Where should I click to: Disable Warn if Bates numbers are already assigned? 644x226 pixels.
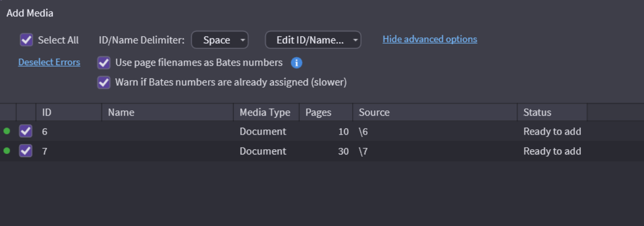pos(104,83)
